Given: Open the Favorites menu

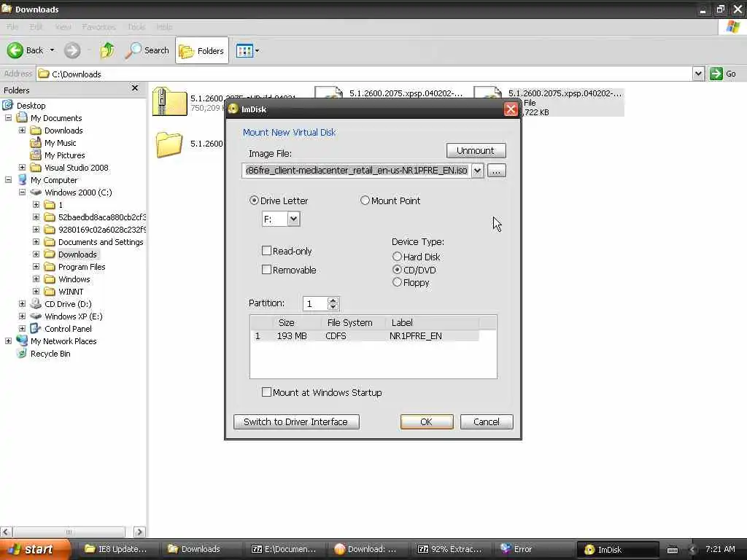Looking at the screenshot, I should pyautogui.click(x=98, y=27).
